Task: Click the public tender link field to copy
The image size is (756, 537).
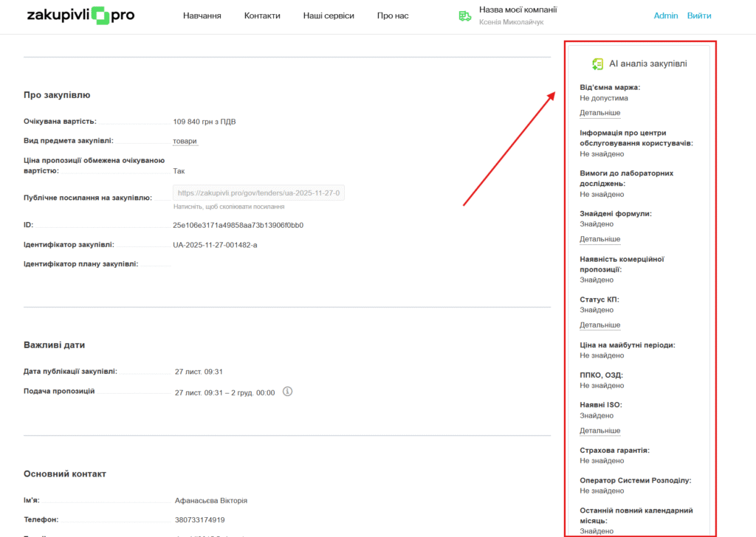Action: (258, 193)
